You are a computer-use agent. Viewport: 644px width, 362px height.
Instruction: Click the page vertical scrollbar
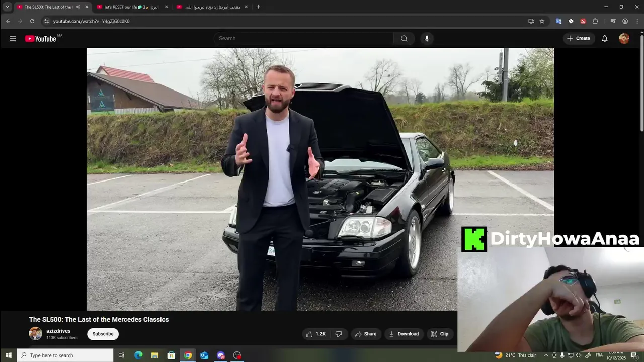pyautogui.click(x=641, y=83)
